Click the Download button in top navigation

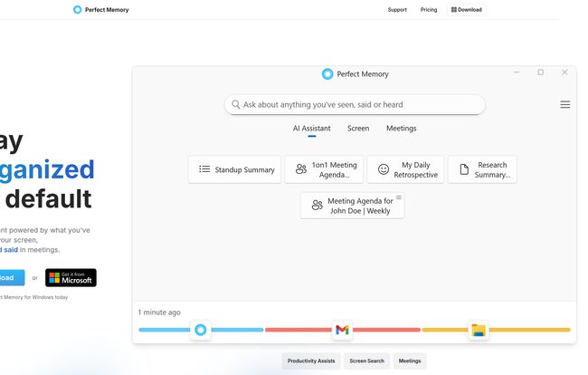click(x=466, y=10)
